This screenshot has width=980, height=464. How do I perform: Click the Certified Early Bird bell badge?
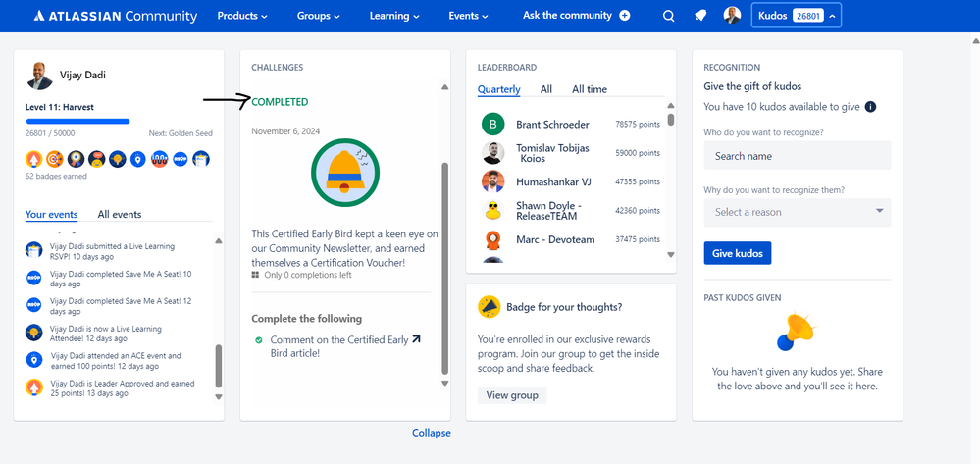345,173
